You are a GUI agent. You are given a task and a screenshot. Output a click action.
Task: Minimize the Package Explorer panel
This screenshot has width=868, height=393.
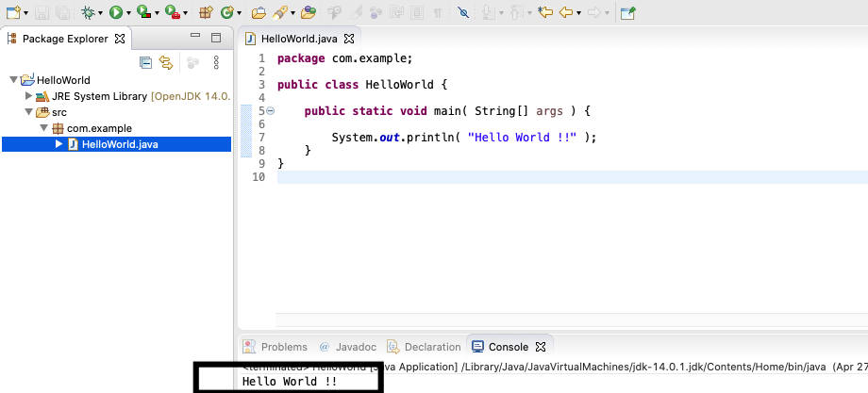click(x=195, y=36)
